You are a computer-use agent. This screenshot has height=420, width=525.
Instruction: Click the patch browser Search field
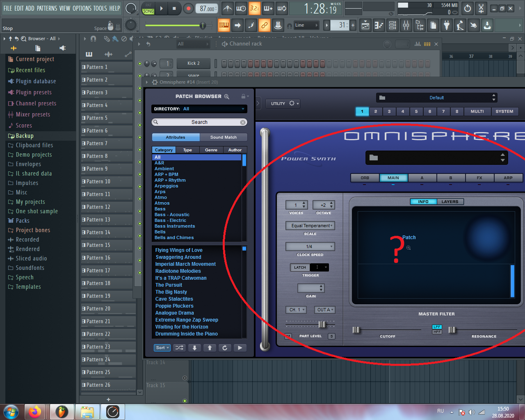coord(199,122)
